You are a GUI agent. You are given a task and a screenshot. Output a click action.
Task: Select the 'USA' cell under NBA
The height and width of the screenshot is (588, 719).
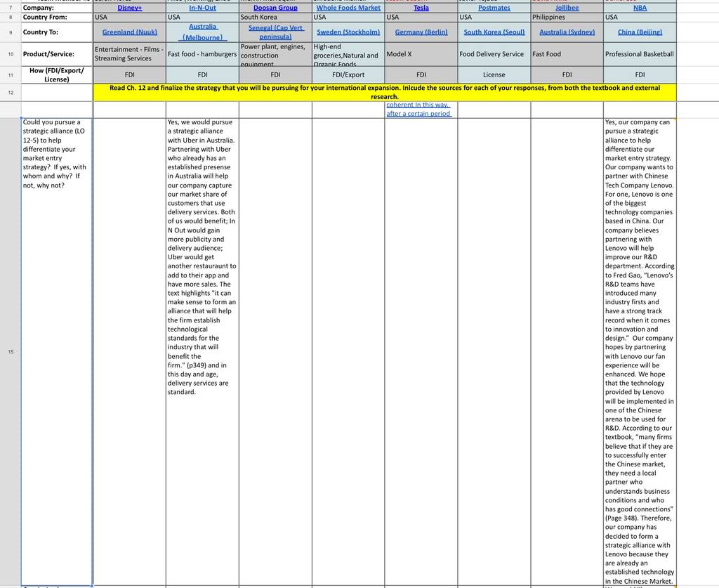pos(640,17)
